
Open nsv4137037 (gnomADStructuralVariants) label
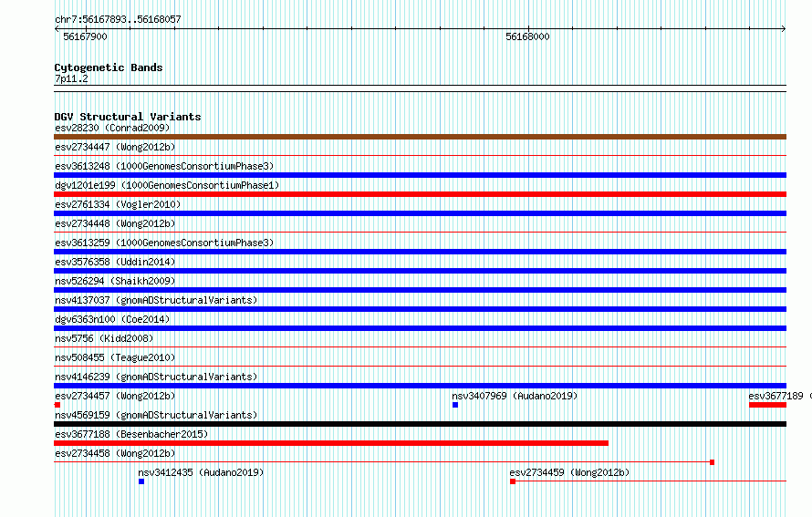pos(156,300)
